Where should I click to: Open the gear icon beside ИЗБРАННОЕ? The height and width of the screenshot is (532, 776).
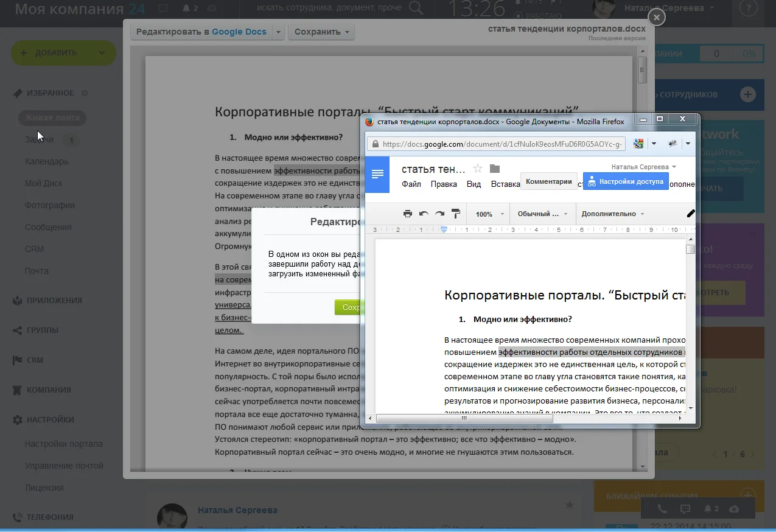85,93
